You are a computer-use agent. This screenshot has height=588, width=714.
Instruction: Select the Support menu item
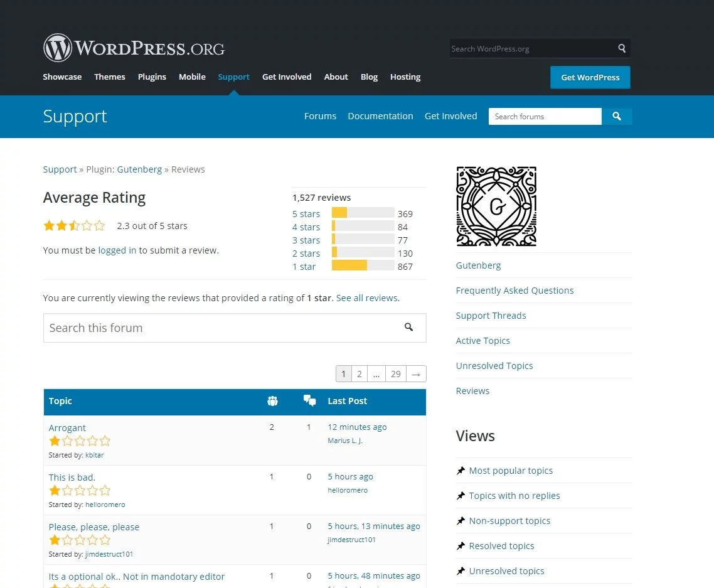[x=233, y=77]
